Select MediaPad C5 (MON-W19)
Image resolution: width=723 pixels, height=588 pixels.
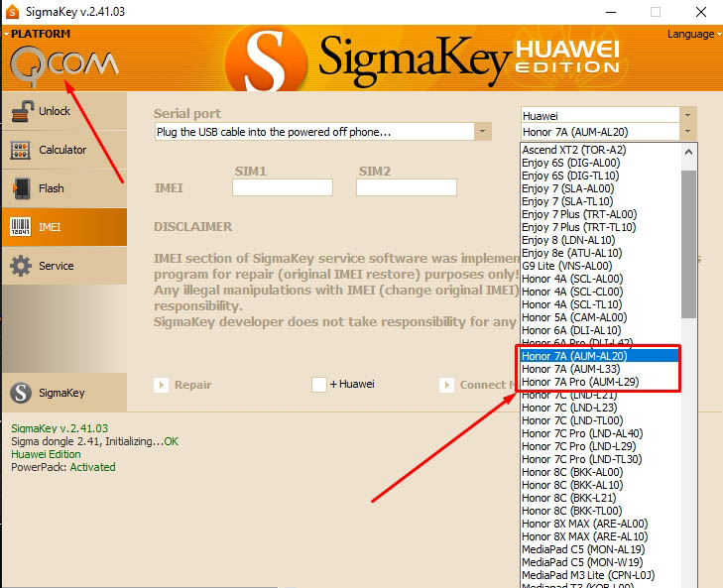coord(600,562)
